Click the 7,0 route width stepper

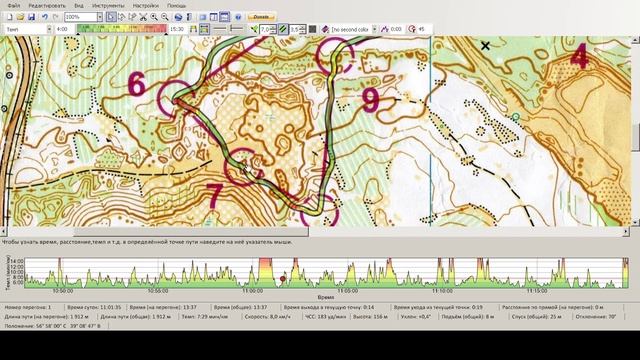268,29
